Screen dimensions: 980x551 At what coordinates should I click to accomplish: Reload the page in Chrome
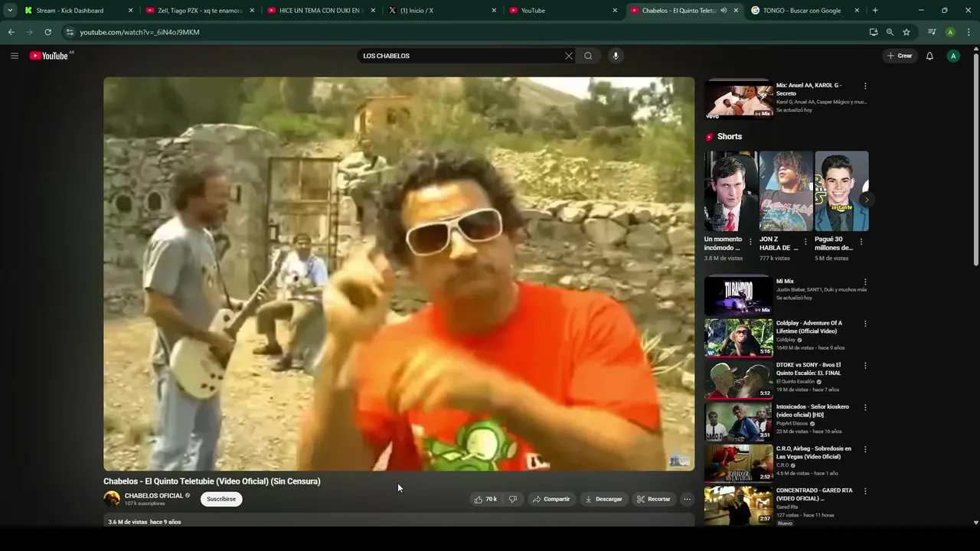[x=47, y=32]
